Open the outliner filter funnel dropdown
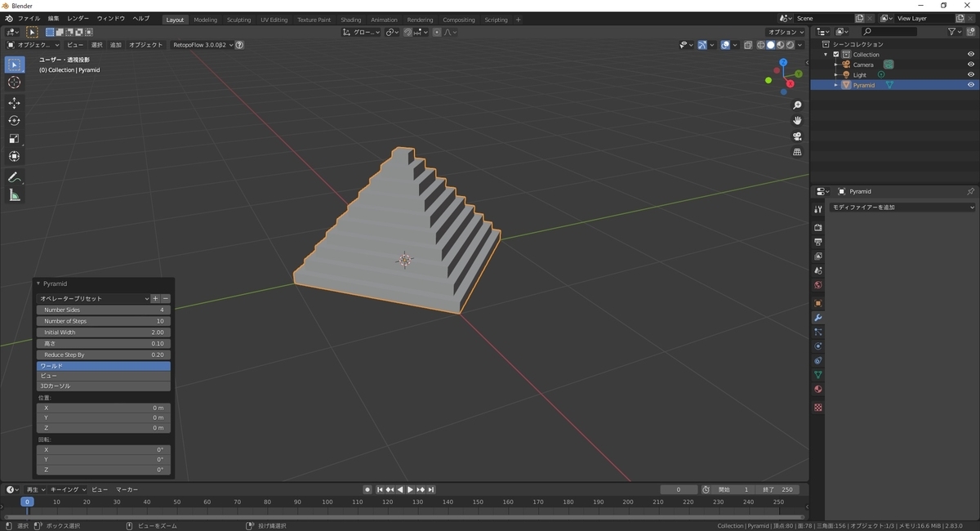 pos(955,32)
